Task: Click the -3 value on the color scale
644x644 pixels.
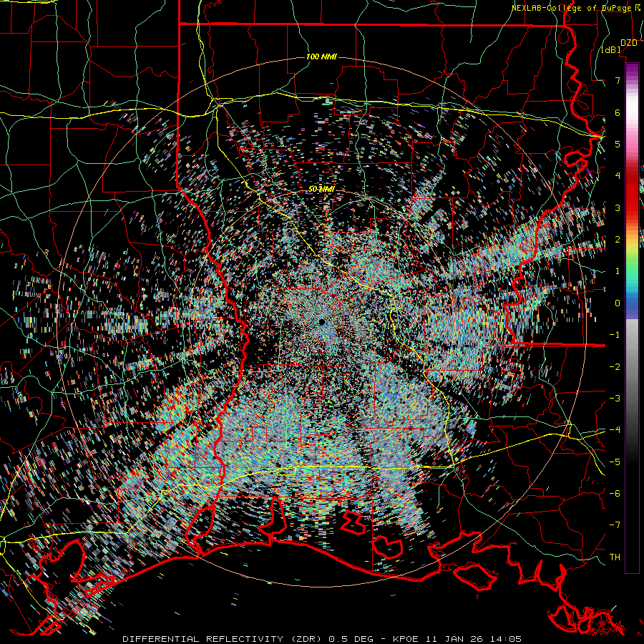Action: pos(615,399)
